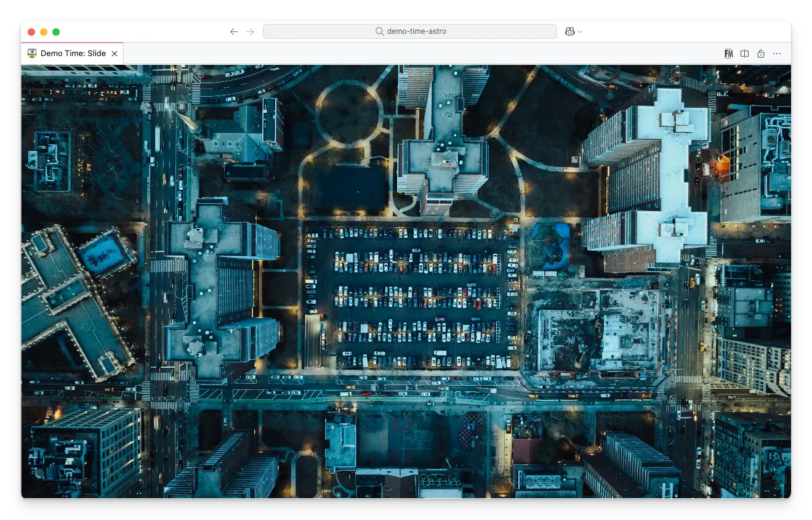Viewport: 812px width, 520px height.
Task: Go back using the left arrow
Action: [234, 31]
